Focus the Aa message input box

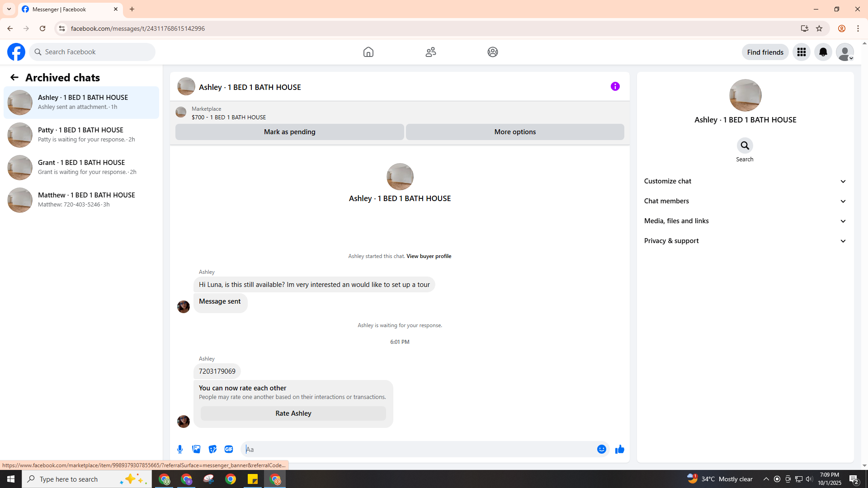coord(419,449)
